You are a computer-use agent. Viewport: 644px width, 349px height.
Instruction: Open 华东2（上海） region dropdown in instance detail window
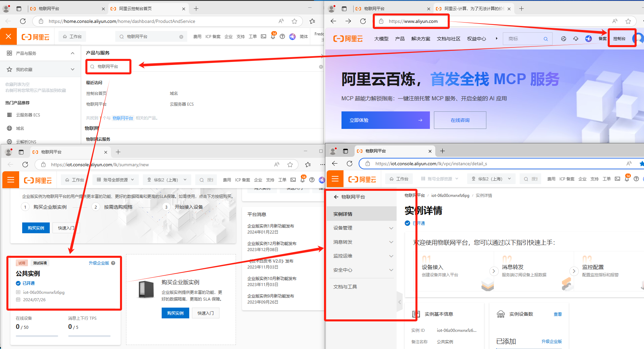point(491,179)
